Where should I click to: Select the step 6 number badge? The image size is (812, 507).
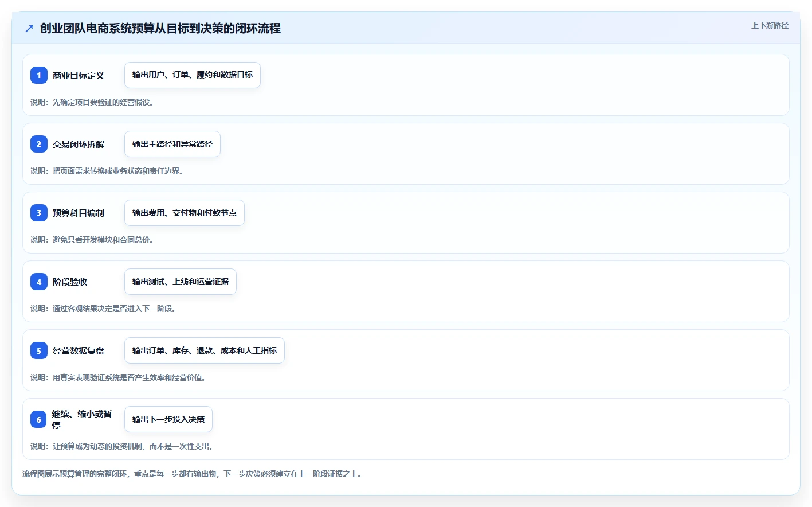pyautogui.click(x=39, y=419)
